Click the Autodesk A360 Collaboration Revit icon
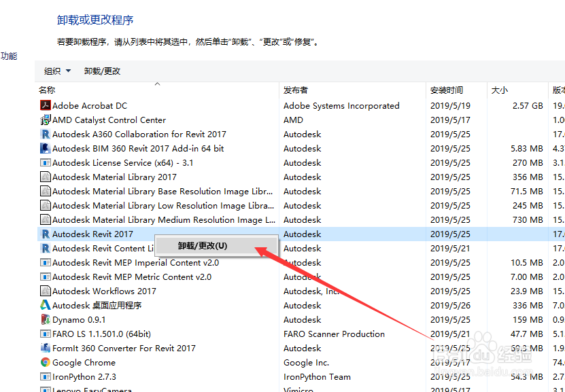565x392 pixels. click(45, 135)
